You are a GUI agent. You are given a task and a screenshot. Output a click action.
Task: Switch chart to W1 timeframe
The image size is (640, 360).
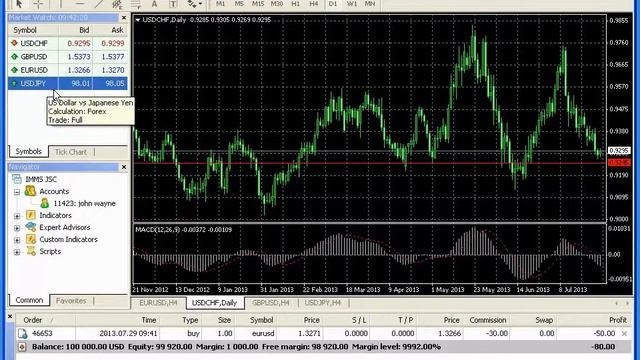[x=351, y=4]
